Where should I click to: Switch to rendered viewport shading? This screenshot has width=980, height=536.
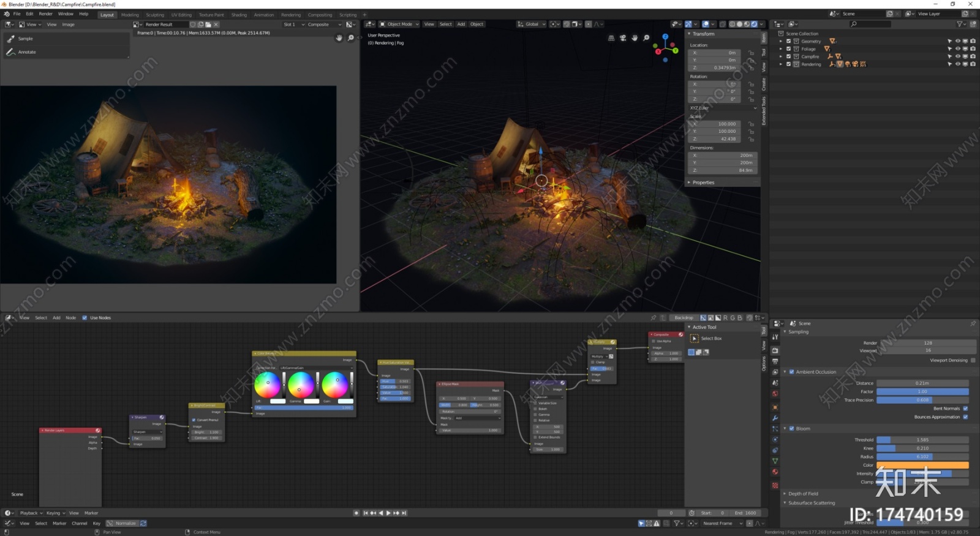pos(754,25)
